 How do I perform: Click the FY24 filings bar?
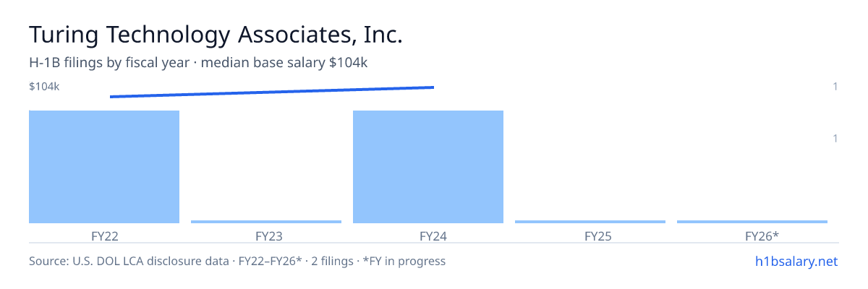tap(428, 167)
